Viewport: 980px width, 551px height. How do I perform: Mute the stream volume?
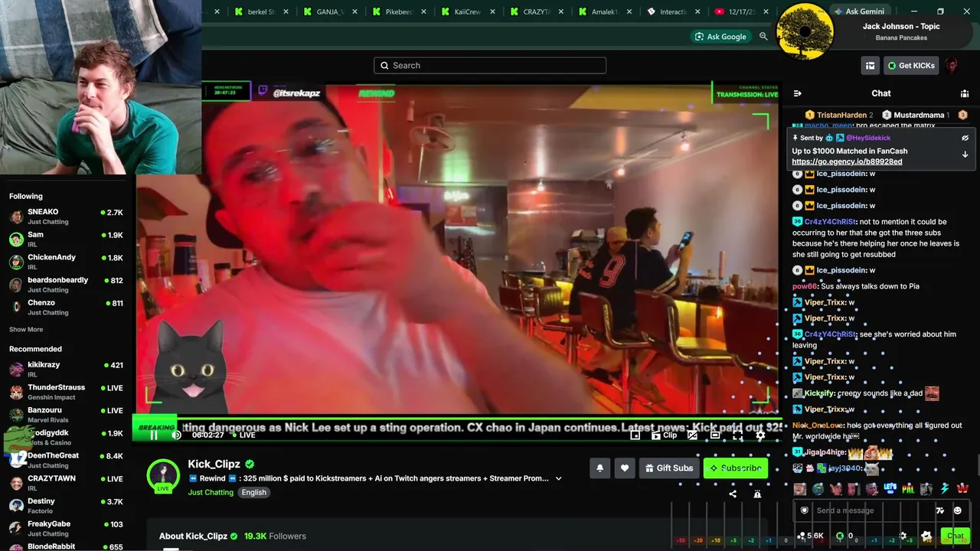pyautogui.click(x=176, y=435)
